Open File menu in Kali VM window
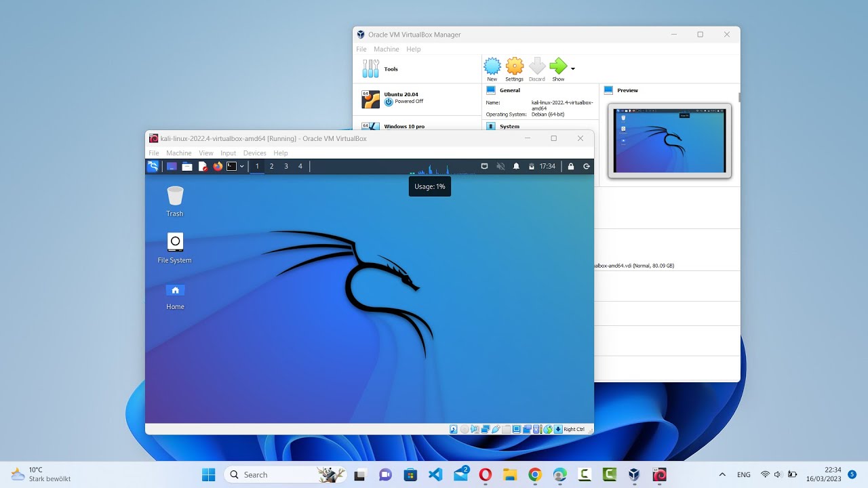868x488 pixels. 154,153
